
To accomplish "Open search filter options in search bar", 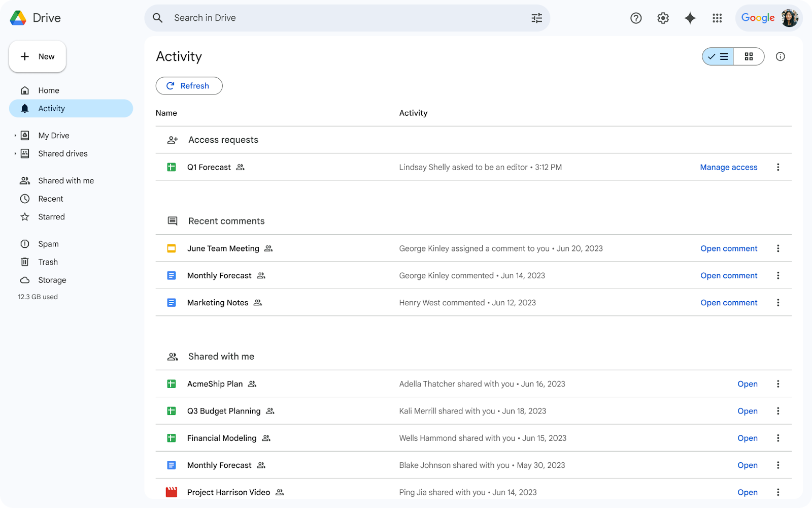I will (536, 18).
